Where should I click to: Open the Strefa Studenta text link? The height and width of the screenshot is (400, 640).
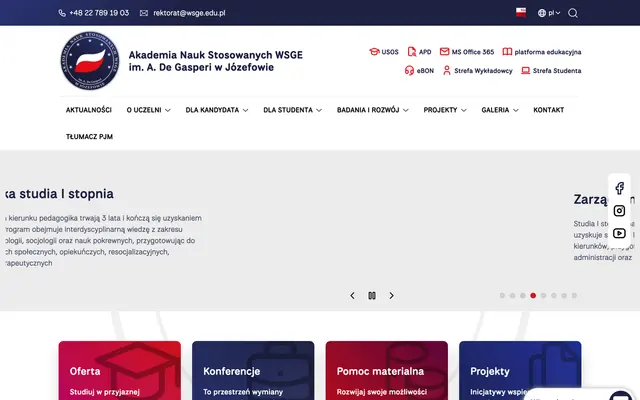click(557, 71)
